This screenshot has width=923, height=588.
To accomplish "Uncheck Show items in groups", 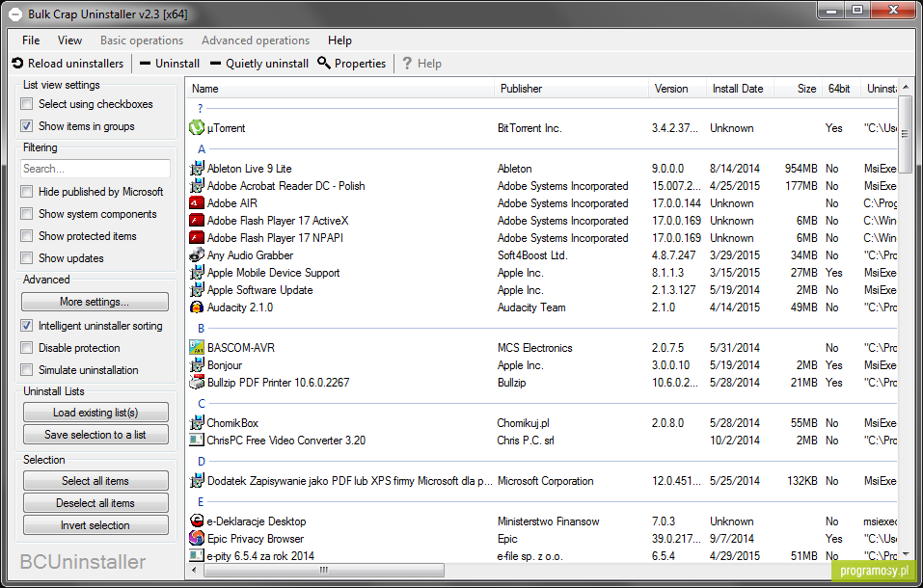I will pyautogui.click(x=26, y=126).
